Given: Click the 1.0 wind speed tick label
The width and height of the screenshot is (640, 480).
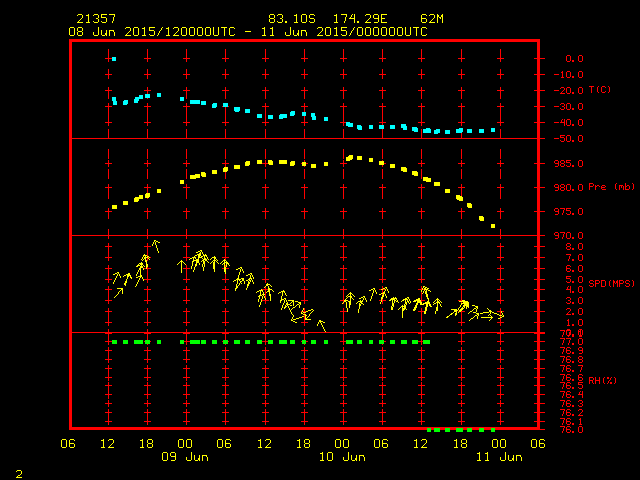Looking at the screenshot, I should [574, 323].
